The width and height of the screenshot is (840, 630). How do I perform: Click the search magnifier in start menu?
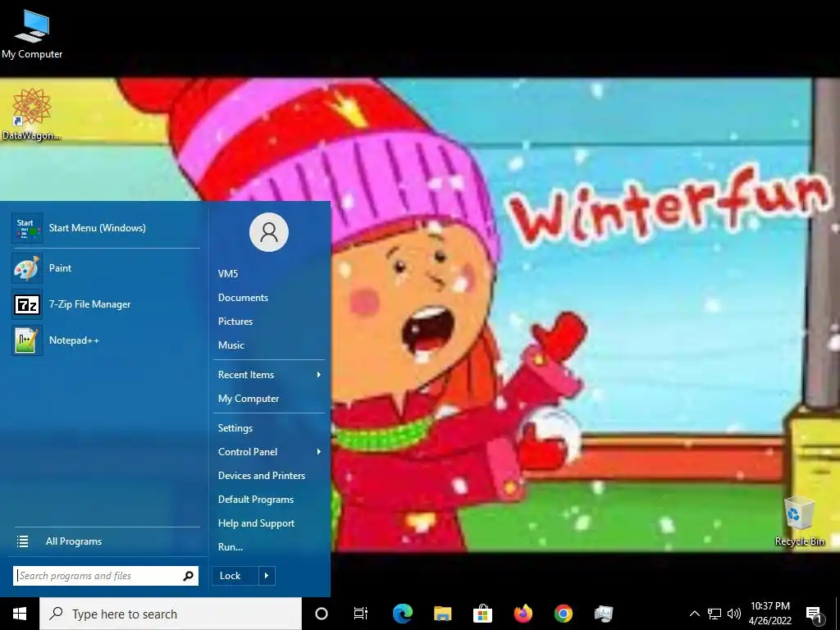pos(188,576)
